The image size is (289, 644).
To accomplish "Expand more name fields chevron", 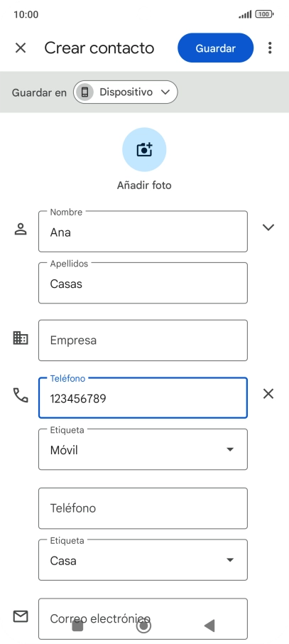I will [268, 227].
